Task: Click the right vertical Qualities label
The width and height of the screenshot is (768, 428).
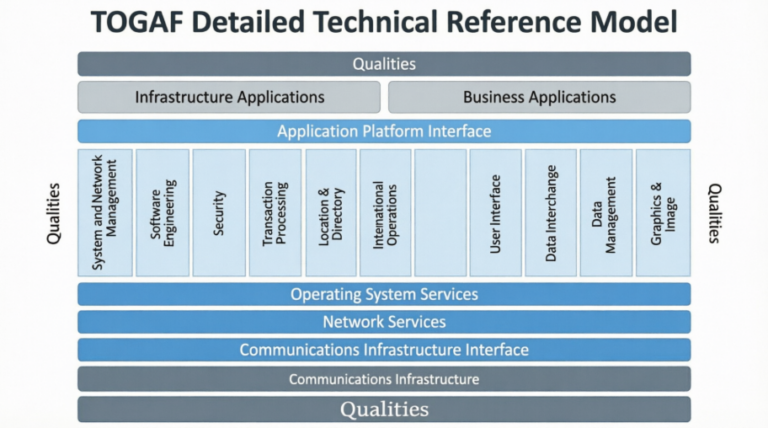Action: click(715, 214)
